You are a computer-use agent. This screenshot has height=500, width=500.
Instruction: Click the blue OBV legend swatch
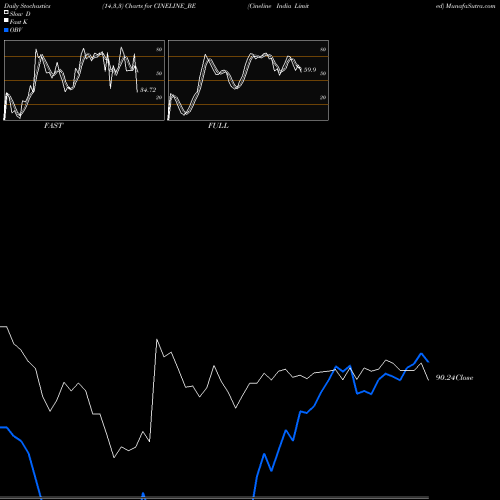pyautogui.click(x=6, y=30)
